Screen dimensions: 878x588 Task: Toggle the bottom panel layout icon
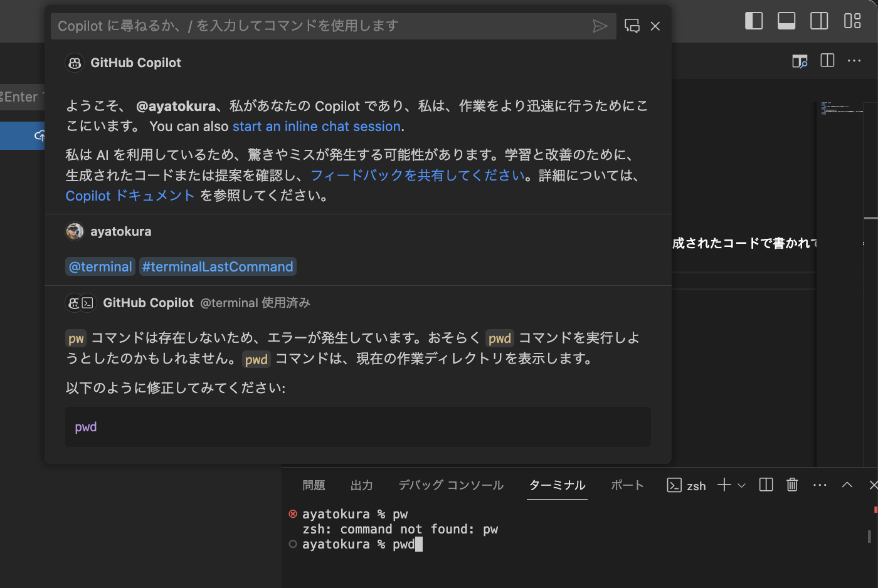click(x=786, y=21)
